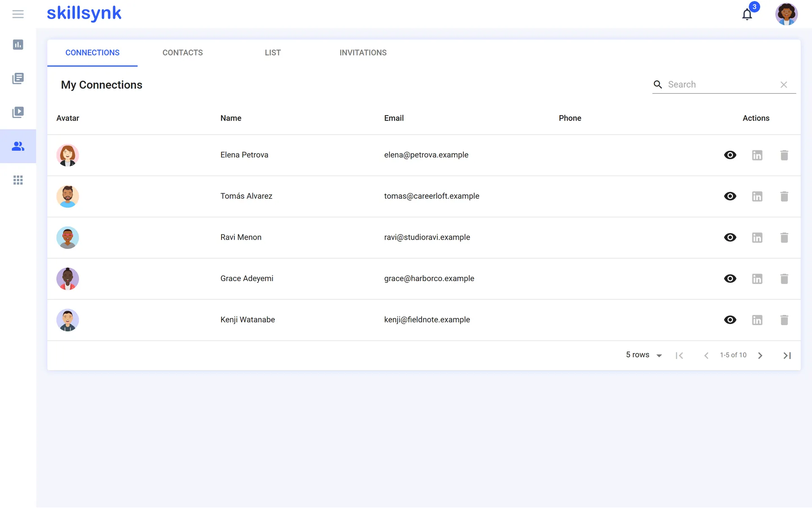The height and width of the screenshot is (508, 812).
Task: Expand the 5 rows per page dropdown
Action: [x=644, y=355]
